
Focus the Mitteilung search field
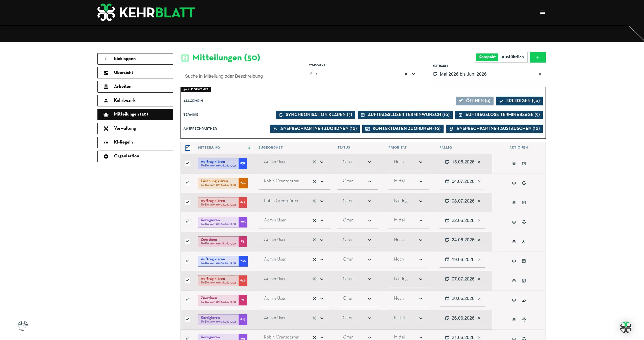tap(239, 76)
